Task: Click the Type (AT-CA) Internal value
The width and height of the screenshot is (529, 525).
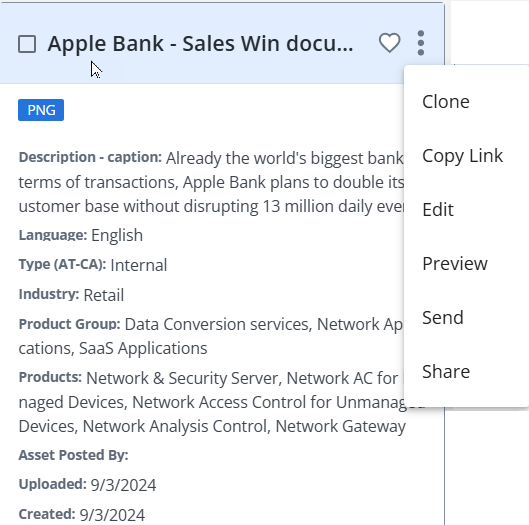Action: click(x=139, y=265)
